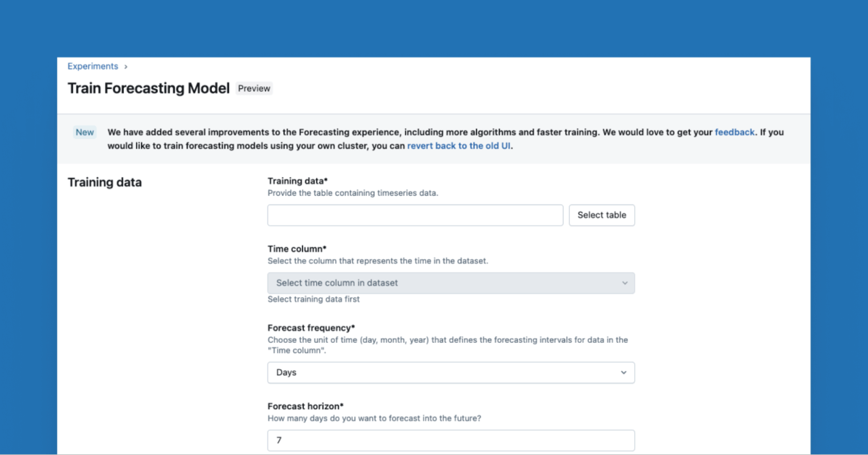Click the Train Forecasting Model page title
This screenshot has height=455, width=868.
[x=148, y=88]
